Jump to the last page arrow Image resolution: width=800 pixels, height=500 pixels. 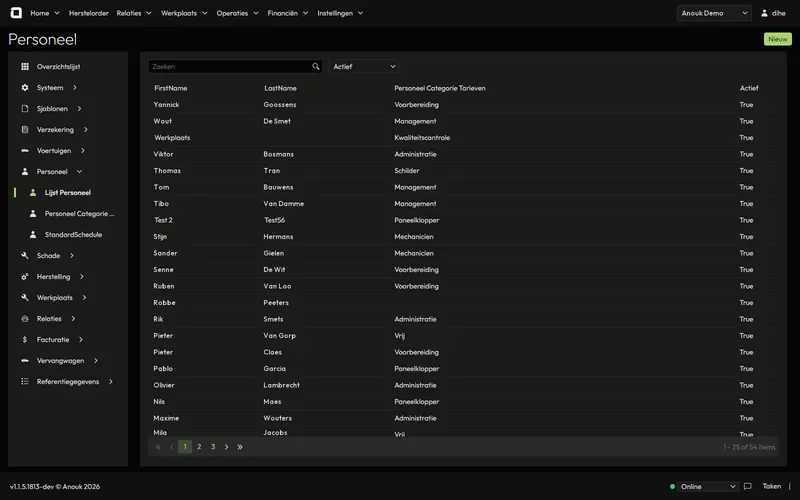click(x=240, y=447)
